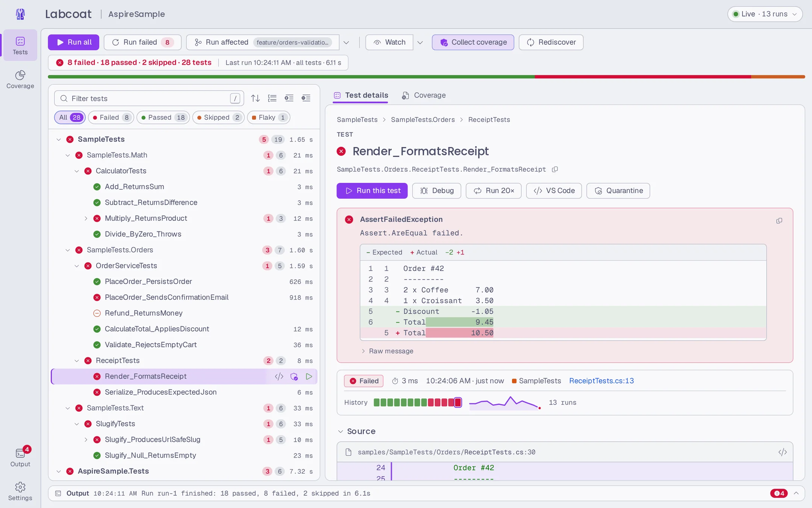812x508 pixels.
Task: Open the Run affected dropdown arrow
Action: (x=346, y=43)
